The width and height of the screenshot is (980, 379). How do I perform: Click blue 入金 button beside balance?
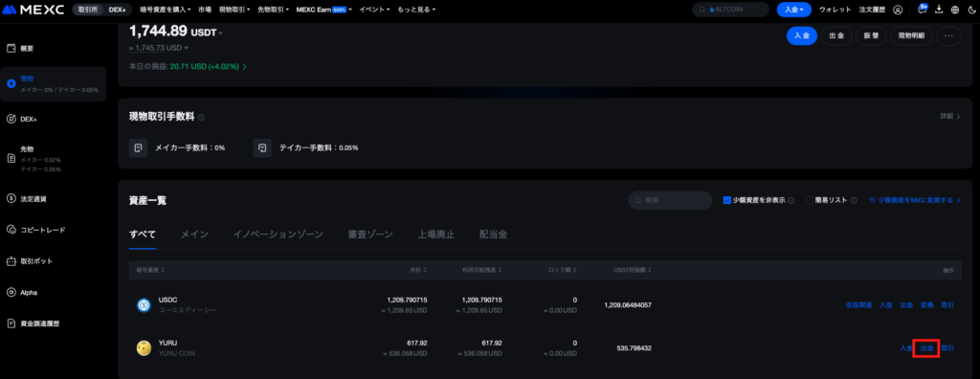point(802,36)
